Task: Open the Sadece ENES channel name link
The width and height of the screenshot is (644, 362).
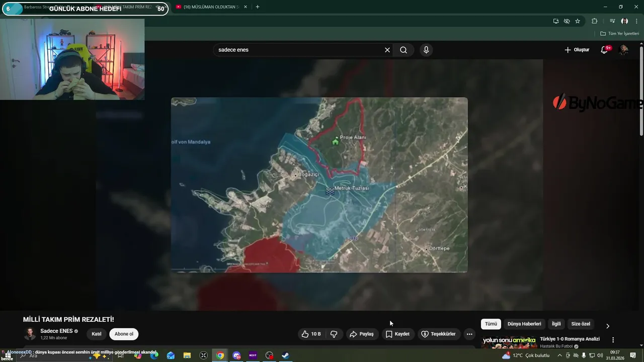Action: 56,331
